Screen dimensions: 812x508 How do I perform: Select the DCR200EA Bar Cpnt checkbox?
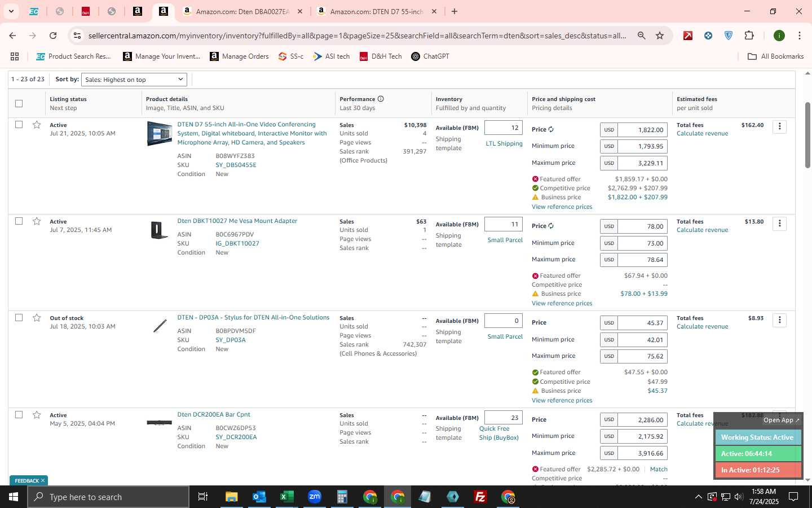tap(19, 414)
